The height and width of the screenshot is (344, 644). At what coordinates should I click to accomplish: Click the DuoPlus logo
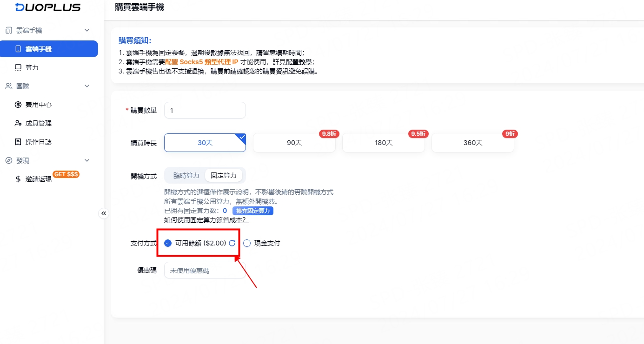(x=48, y=7)
